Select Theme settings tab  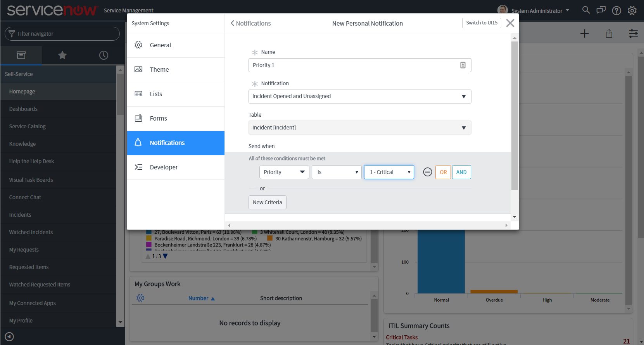(x=176, y=69)
